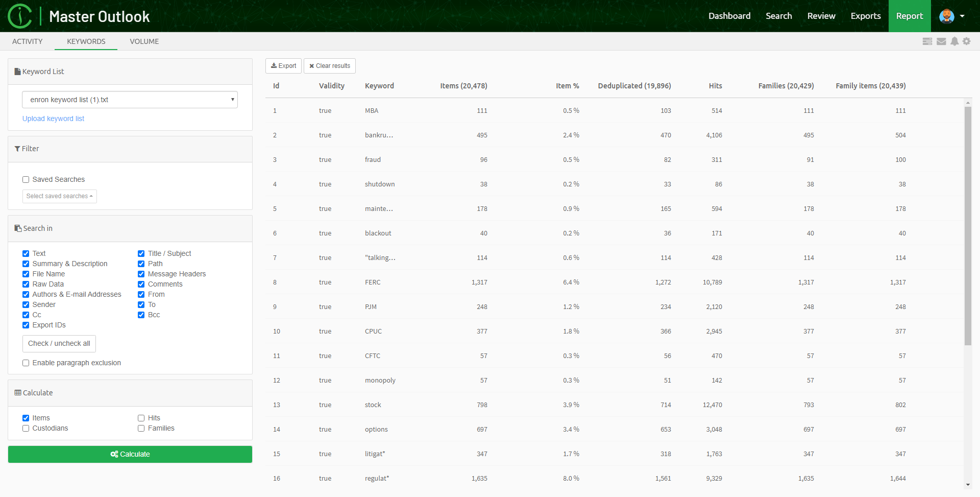The height and width of the screenshot is (497, 980).
Task: Click the Filter funnel icon
Action: pos(17,149)
